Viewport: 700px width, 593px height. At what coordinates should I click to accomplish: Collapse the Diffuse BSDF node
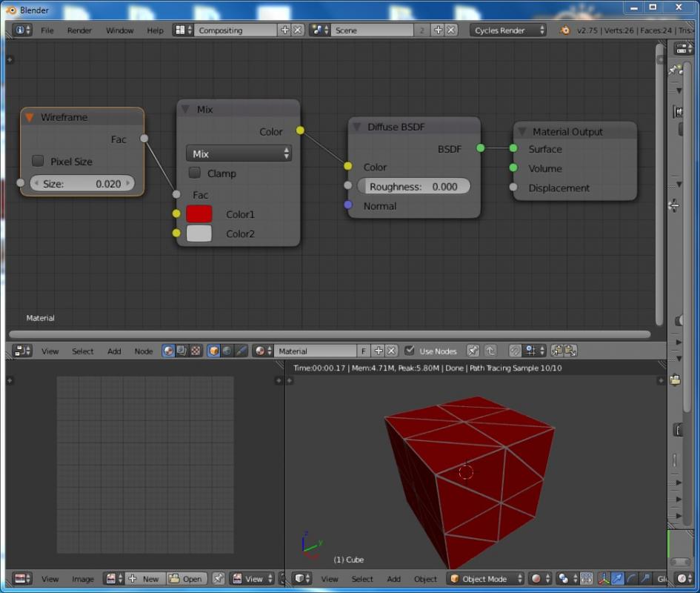pos(357,127)
